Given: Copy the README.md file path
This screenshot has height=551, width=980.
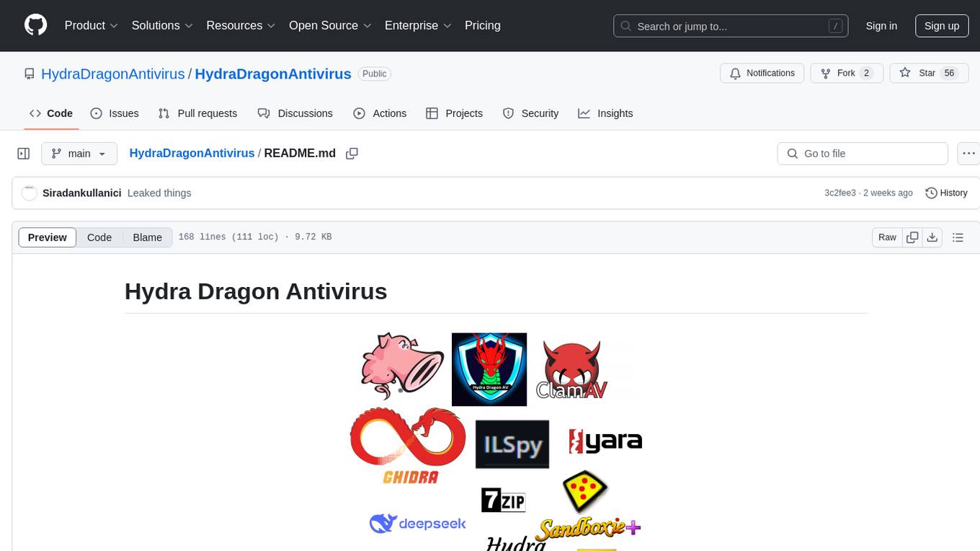Looking at the screenshot, I should point(352,154).
